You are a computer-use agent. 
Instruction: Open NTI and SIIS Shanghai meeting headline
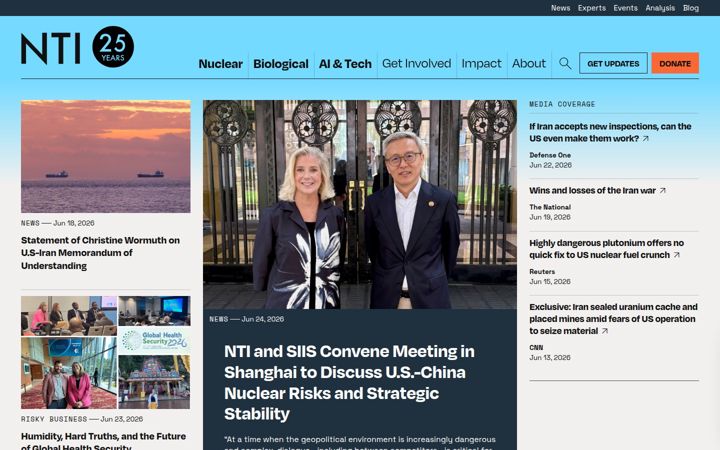349,382
